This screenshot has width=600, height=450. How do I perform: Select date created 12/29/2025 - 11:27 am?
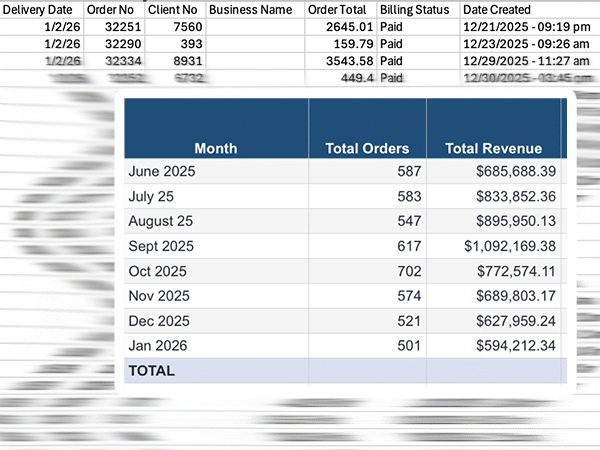(525, 62)
